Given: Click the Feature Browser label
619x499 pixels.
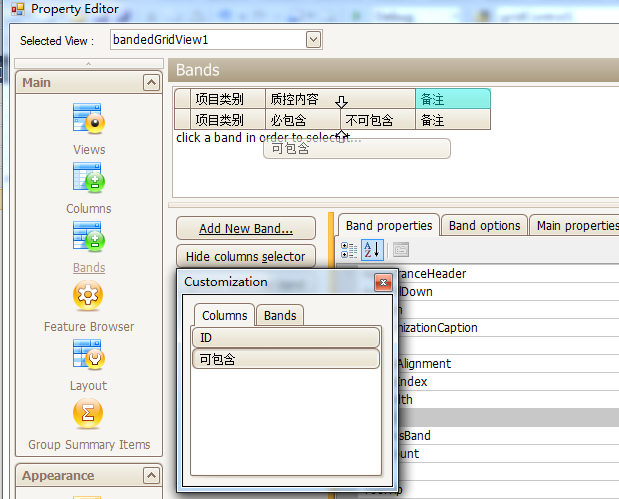Looking at the screenshot, I should [89, 326].
